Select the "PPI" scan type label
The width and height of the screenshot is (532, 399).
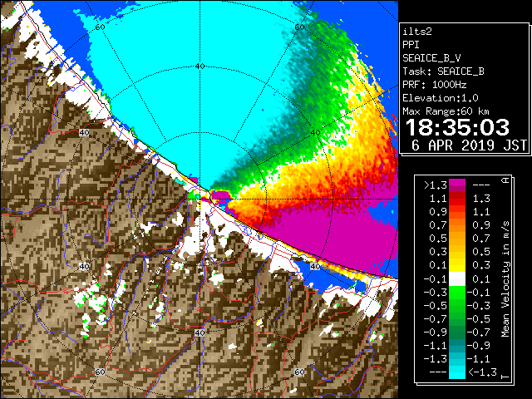[x=411, y=45]
